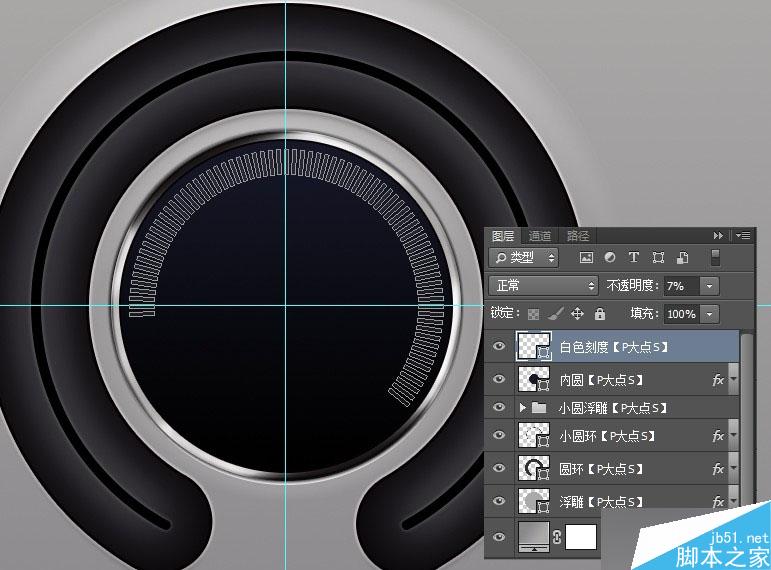Select layer name 小圆环【P大点S】
The width and height of the screenshot is (771, 570).
[x=607, y=436]
